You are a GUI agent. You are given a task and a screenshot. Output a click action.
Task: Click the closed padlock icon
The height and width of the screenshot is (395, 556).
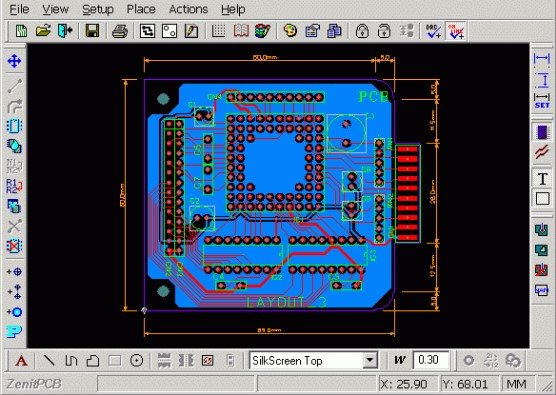point(362,31)
